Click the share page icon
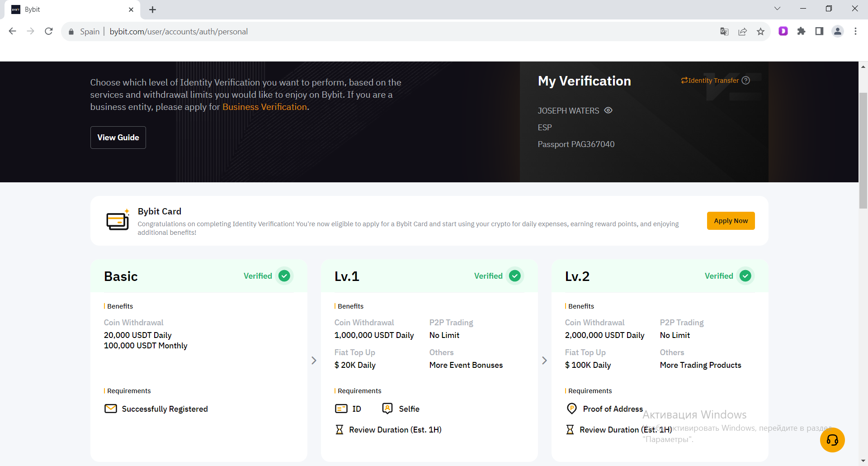 pos(742,32)
